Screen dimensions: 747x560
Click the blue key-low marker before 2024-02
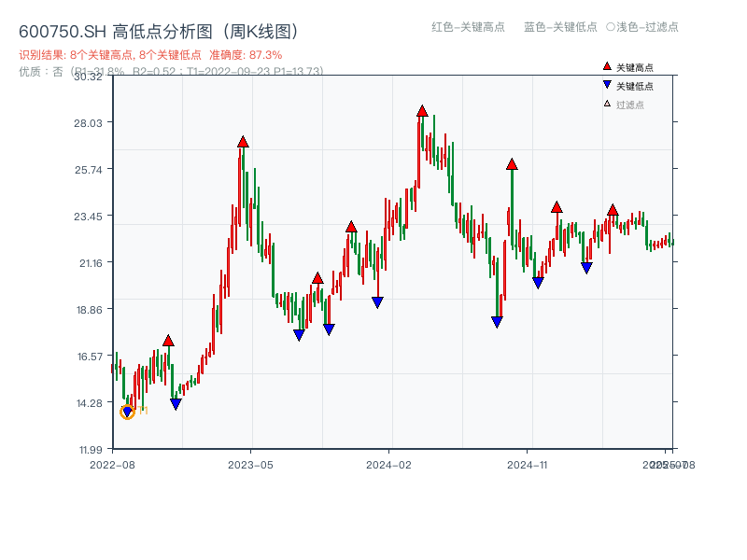point(375,300)
